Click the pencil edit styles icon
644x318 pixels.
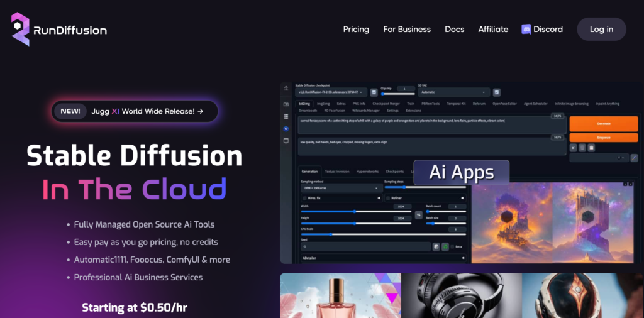click(x=634, y=158)
